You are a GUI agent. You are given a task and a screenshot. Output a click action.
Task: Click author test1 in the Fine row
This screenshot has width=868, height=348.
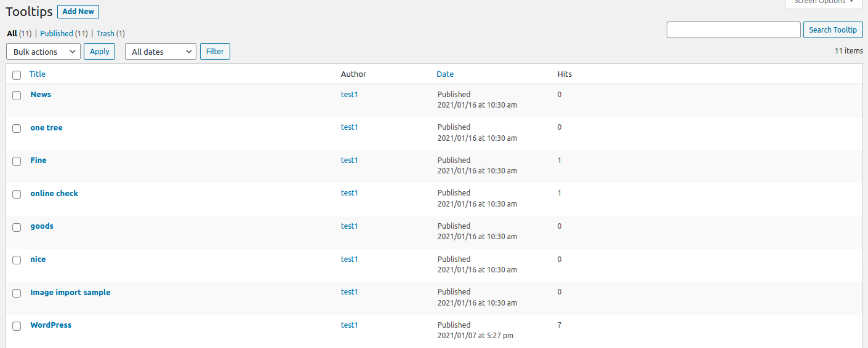tap(349, 160)
